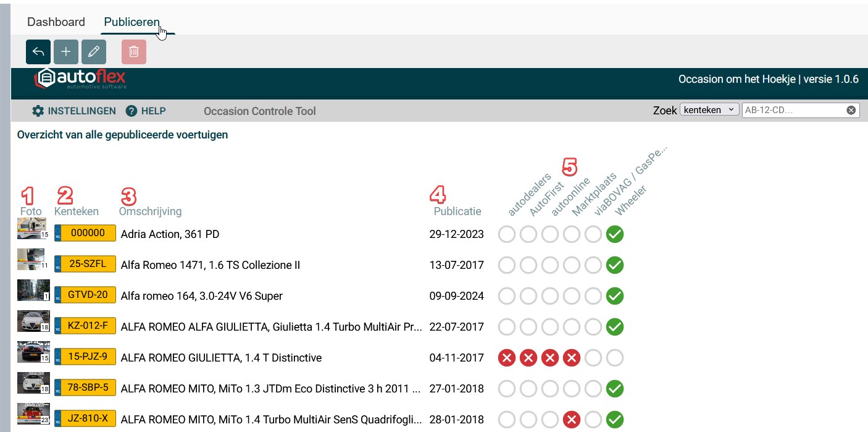The width and height of the screenshot is (868, 432).
Task: Open Instellingen gear settings
Action: (x=74, y=111)
